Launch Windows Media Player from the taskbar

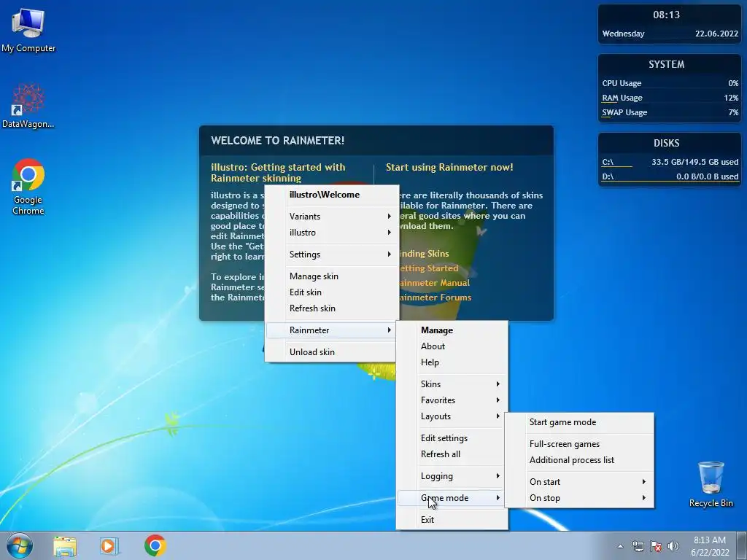(x=109, y=546)
